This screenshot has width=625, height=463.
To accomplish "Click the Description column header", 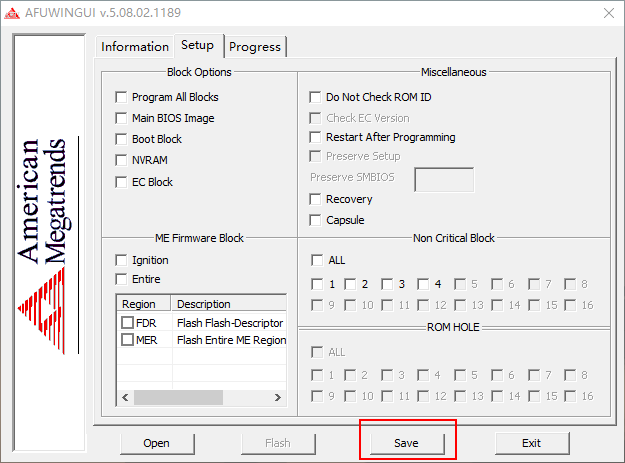I will click(x=229, y=304).
